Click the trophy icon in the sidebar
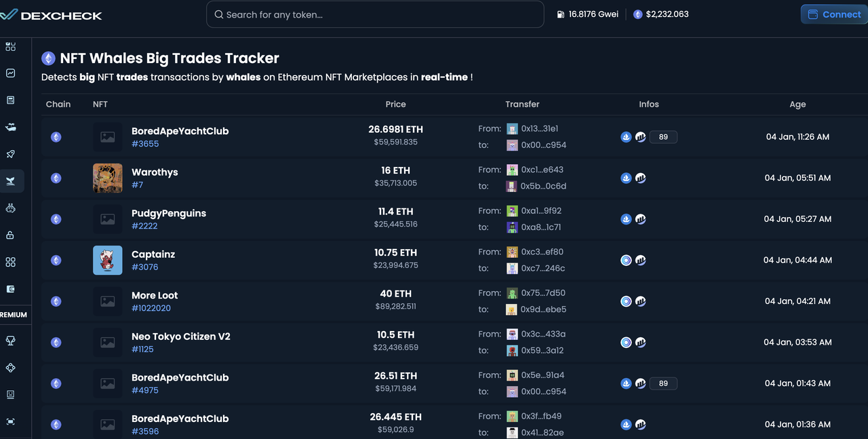Screen dimensions: 868x439 (x=10, y=341)
